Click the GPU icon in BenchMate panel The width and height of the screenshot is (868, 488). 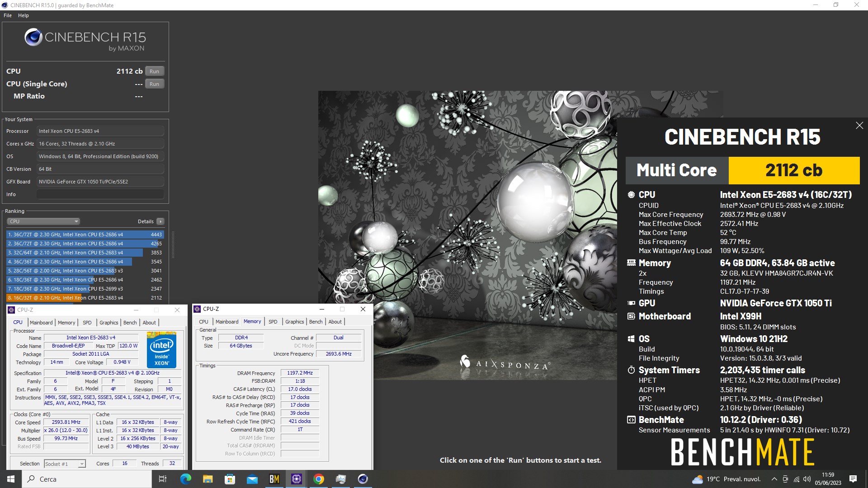click(x=631, y=303)
